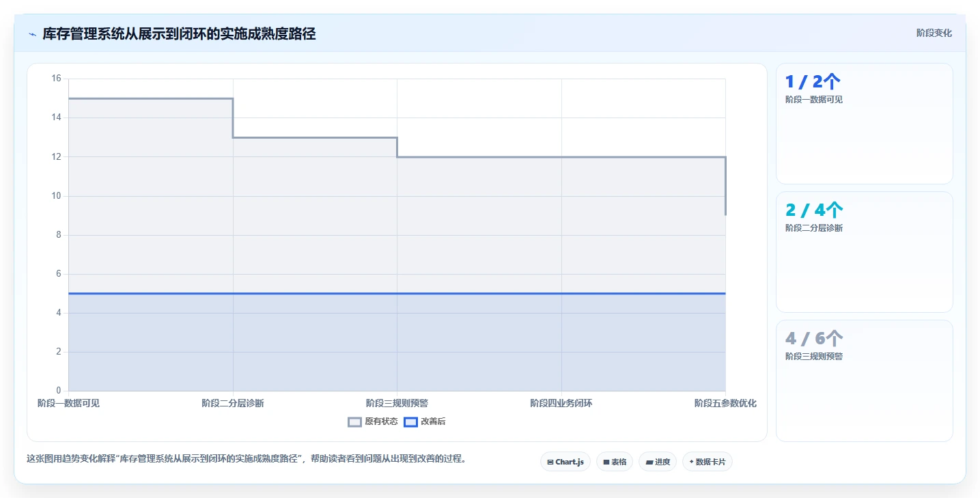The width and height of the screenshot is (980, 498).
Task: Click the lightning icon beside the title
Action: coord(32,34)
